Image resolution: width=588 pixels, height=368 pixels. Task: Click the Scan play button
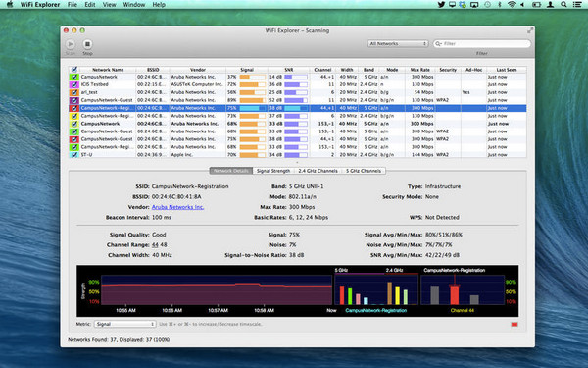(71, 44)
